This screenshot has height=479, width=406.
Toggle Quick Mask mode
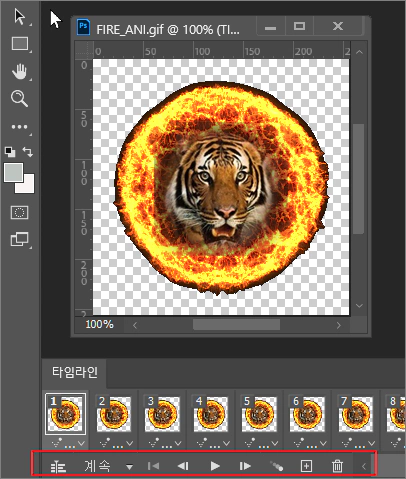19,212
